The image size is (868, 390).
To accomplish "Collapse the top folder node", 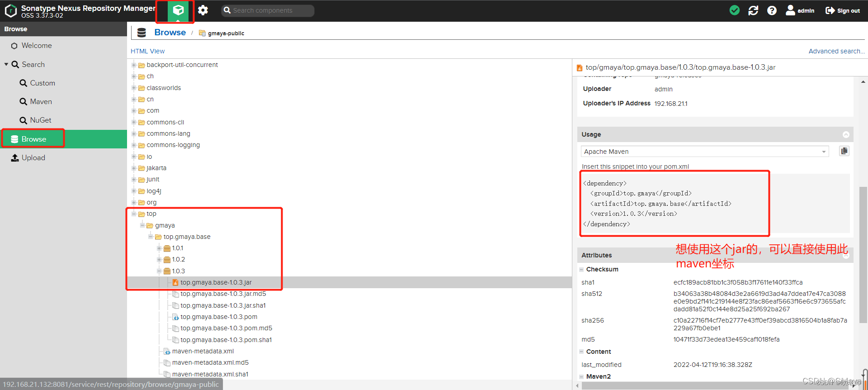I will coord(134,214).
